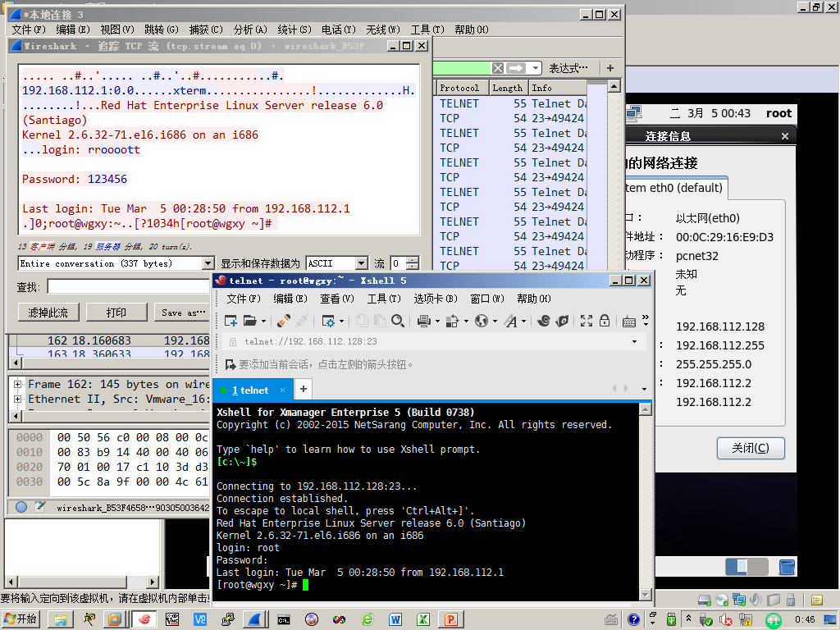840x630 pixels.
Task: Increase the stream number with up spinner
Action: [412, 260]
